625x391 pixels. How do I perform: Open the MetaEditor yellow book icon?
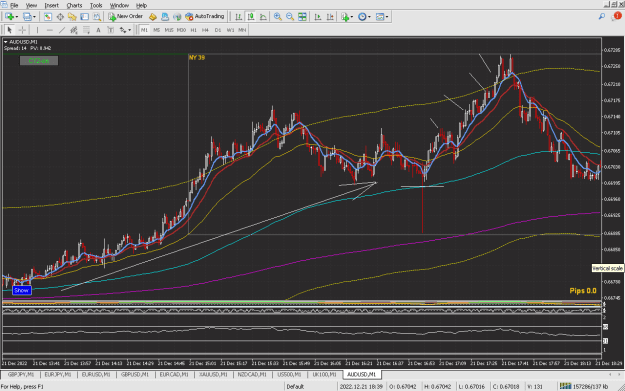[x=153, y=17]
